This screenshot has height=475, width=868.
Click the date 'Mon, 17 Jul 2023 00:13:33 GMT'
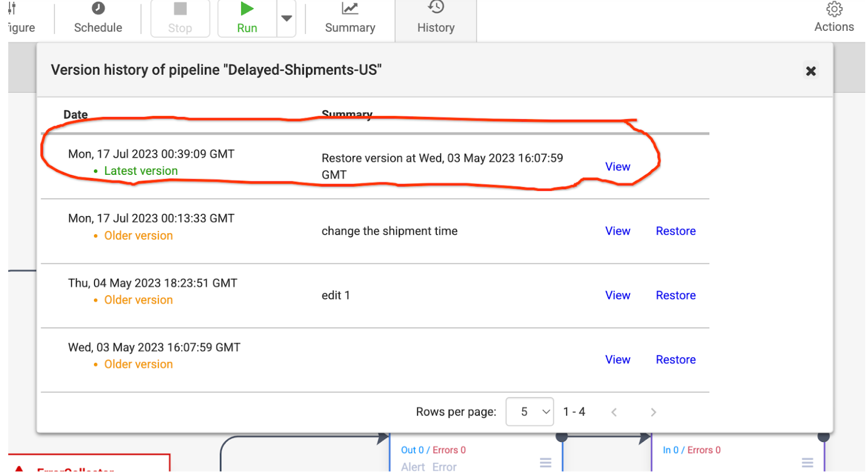pyautogui.click(x=151, y=218)
